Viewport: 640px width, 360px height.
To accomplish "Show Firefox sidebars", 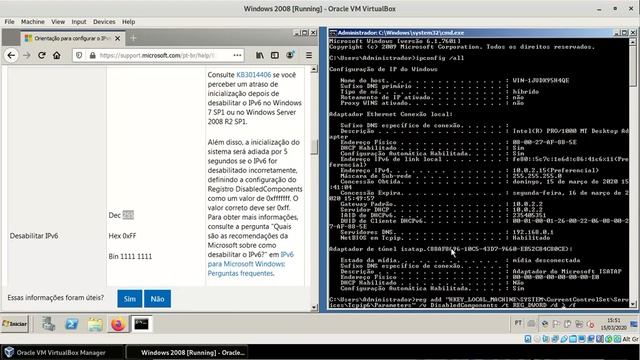I will tap(275, 55).
